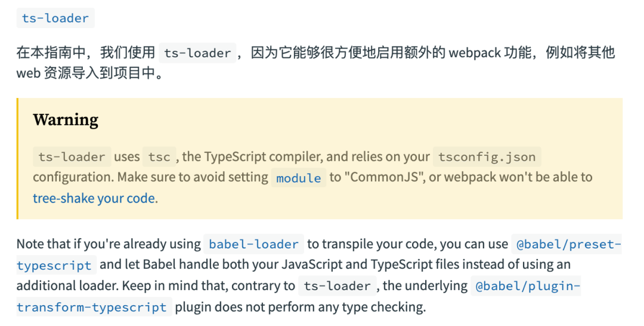Open the babel-loader link
Image resolution: width=644 pixels, height=326 pixels.
point(254,244)
